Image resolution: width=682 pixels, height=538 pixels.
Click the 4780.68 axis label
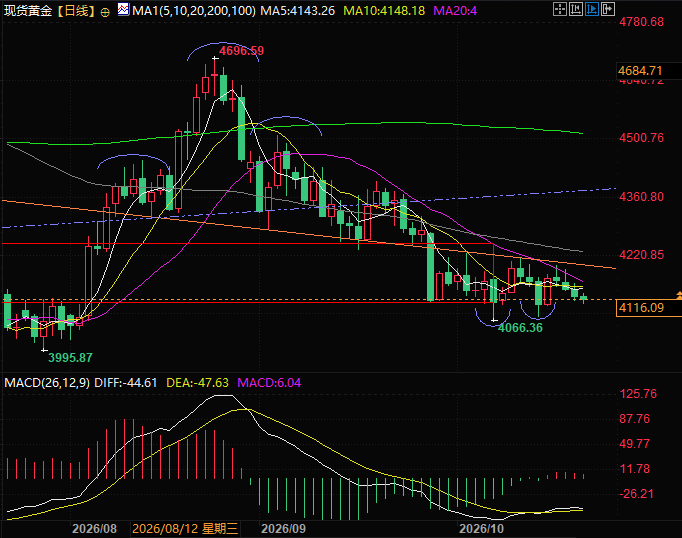642,22
